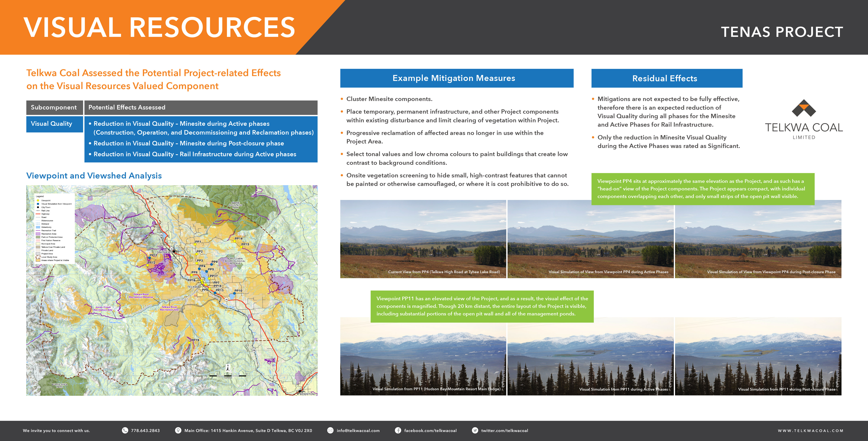Open the Current View from PP4 photo
Viewport: 868px width, 441px height.
423,239
